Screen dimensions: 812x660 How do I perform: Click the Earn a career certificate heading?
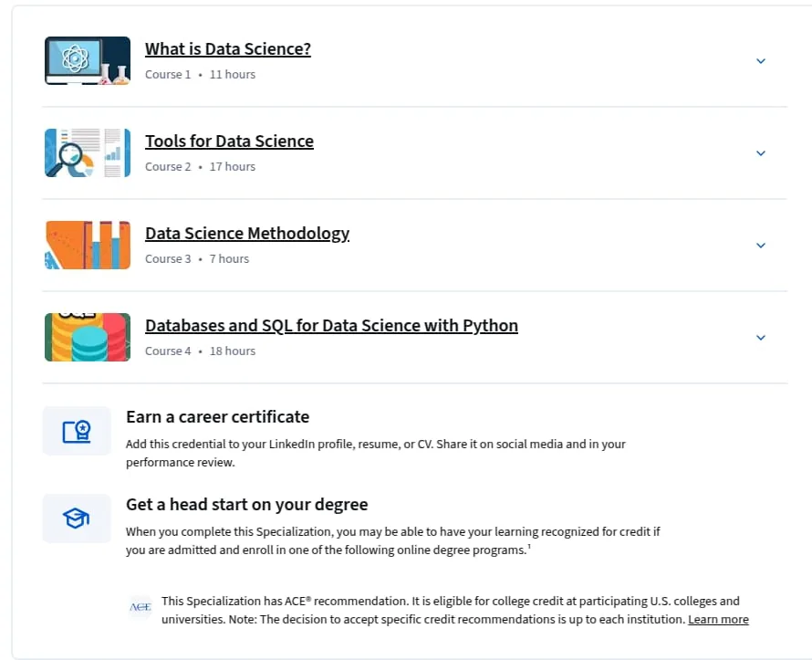click(x=217, y=417)
